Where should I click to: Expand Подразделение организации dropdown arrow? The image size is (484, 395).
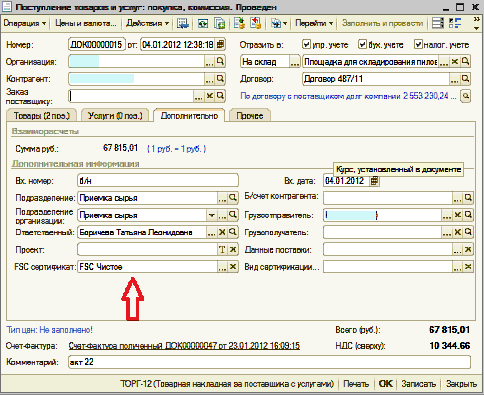click(211, 215)
